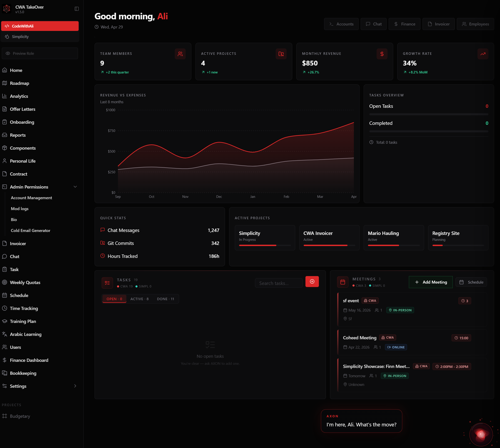
Task: Click the Arabic Learning translate icon
Action: [4, 334]
